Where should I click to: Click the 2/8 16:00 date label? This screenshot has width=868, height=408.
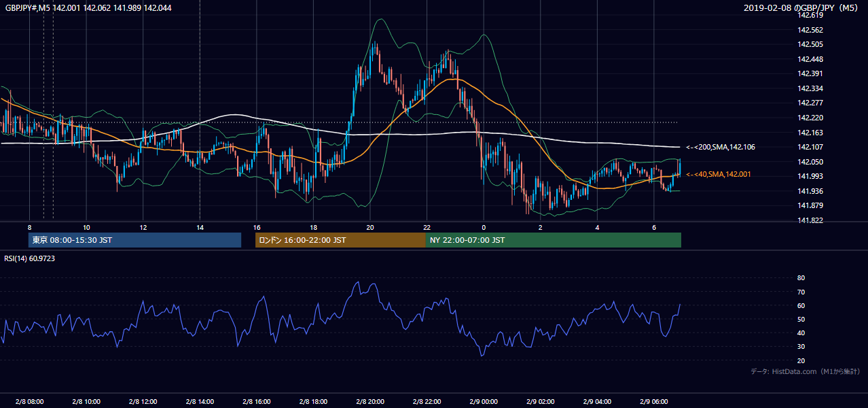point(257,402)
